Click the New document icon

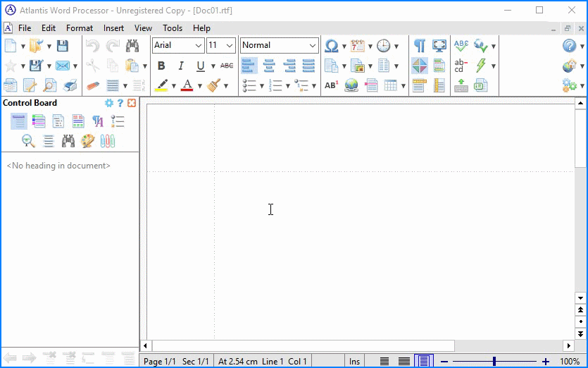pyautogui.click(x=11, y=46)
